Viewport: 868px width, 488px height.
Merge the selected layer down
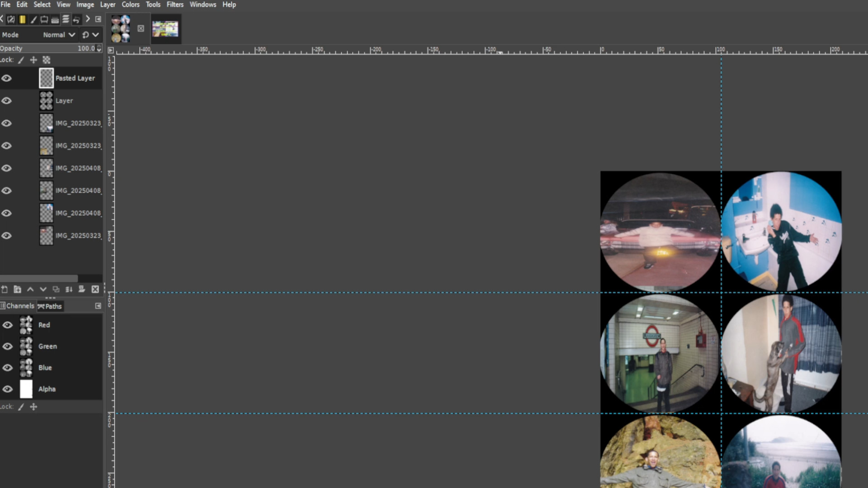click(x=69, y=289)
